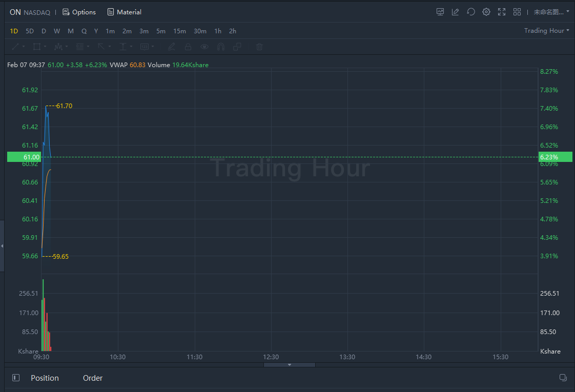This screenshot has height=392, width=575.
Task: Expand the pattern tool dropdown arrow
Action: tap(67, 47)
